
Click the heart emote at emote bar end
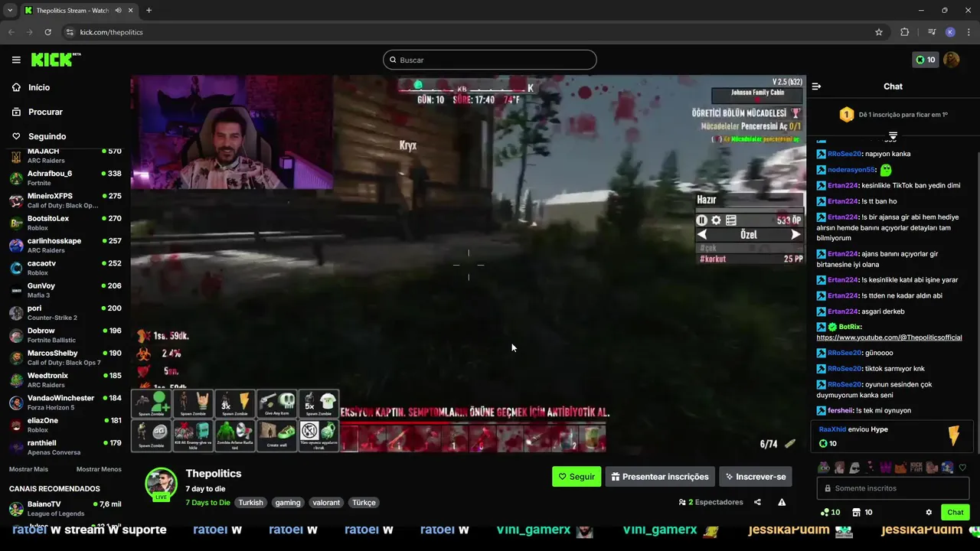point(962,468)
